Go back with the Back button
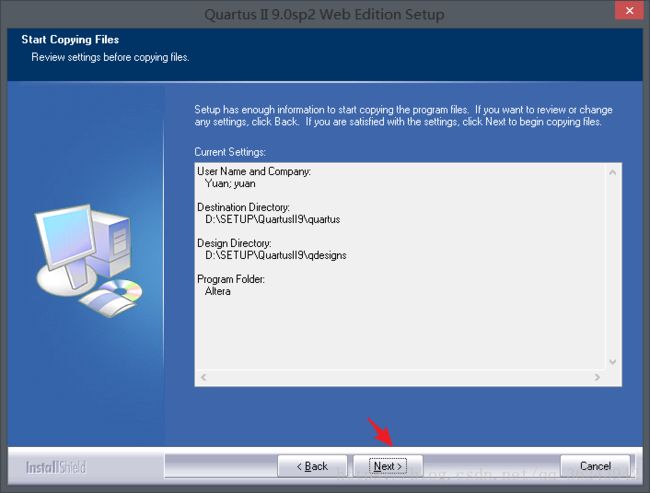Image resolution: width=650 pixels, height=493 pixels. pyautogui.click(x=312, y=466)
